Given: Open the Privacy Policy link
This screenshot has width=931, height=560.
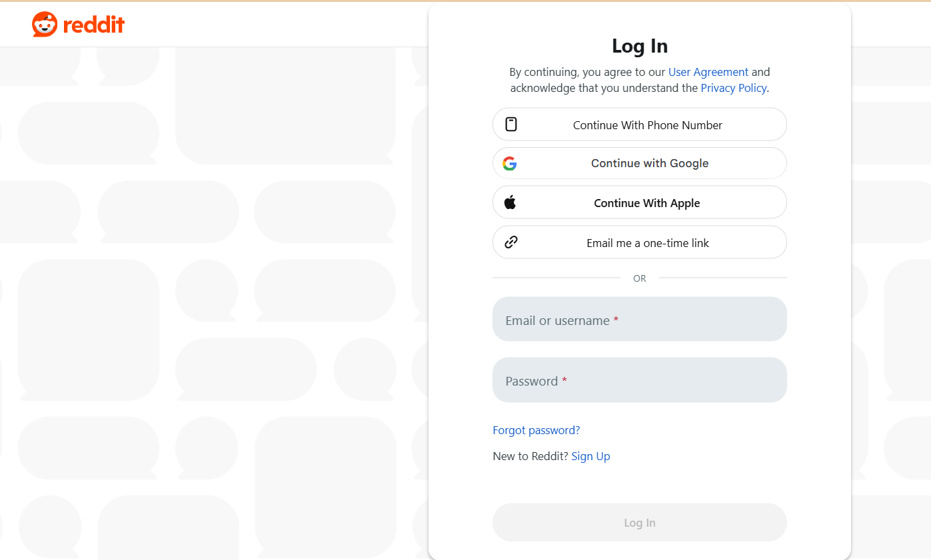Looking at the screenshot, I should point(733,88).
